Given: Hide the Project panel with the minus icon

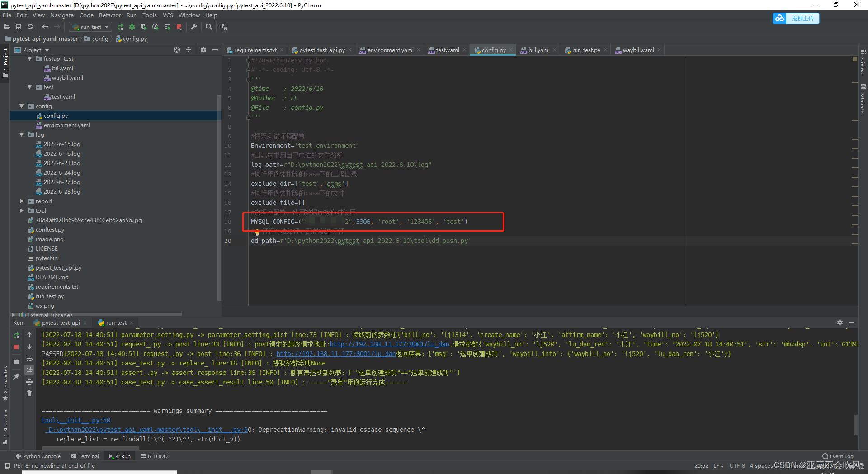Looking at the screenshot, I should [215, 50].
